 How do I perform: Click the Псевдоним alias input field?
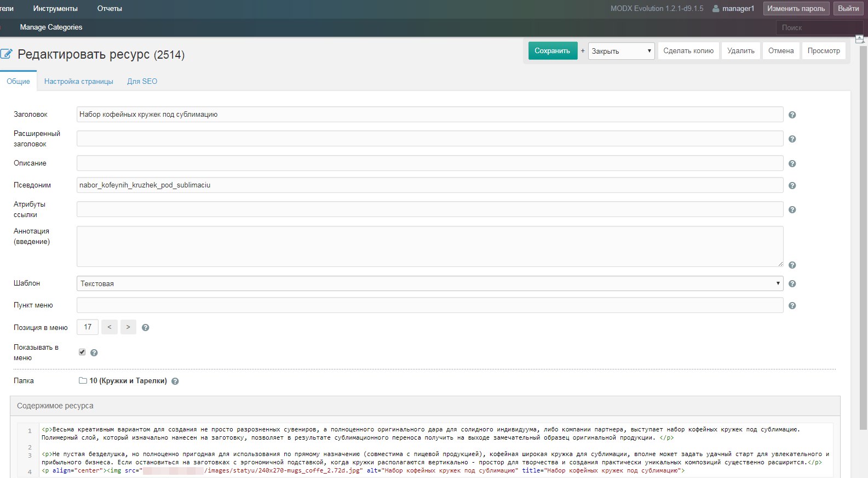(430, 185)
